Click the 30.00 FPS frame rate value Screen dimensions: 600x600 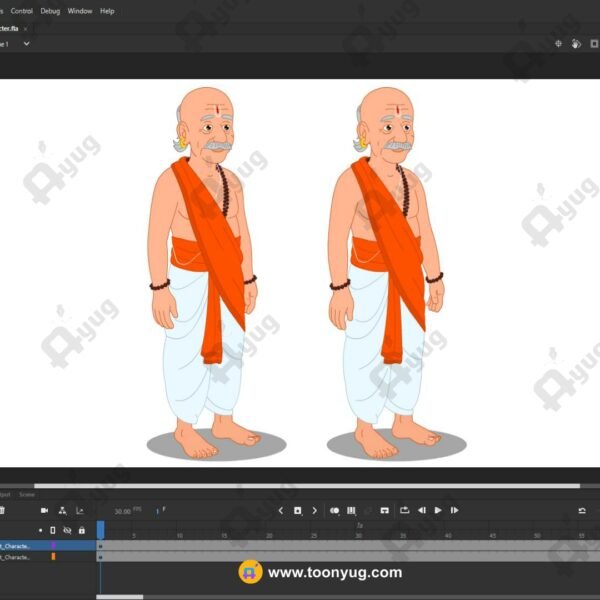[122, 511]
